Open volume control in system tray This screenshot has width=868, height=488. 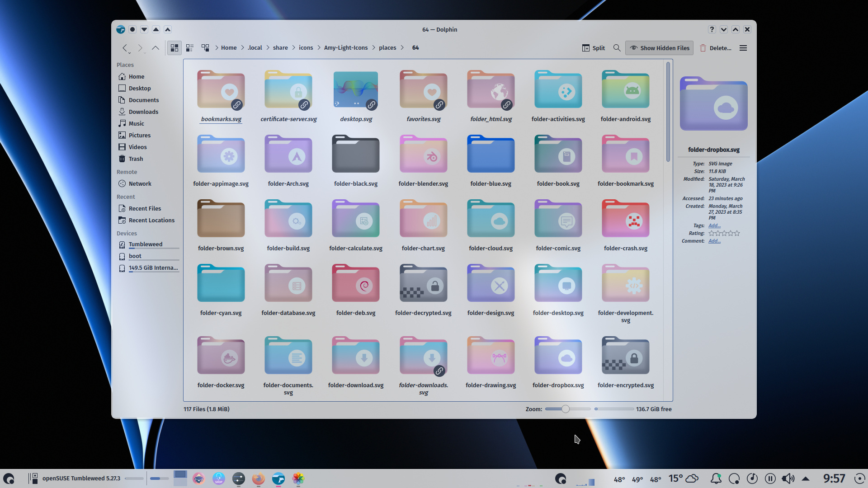click(788, 479)
